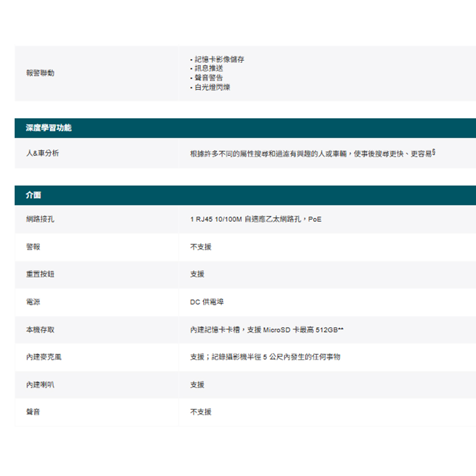Click 不支援 value in the 聲音 row
The height and width of the screenshot is (476, 476).
click(x=201, y=412)
